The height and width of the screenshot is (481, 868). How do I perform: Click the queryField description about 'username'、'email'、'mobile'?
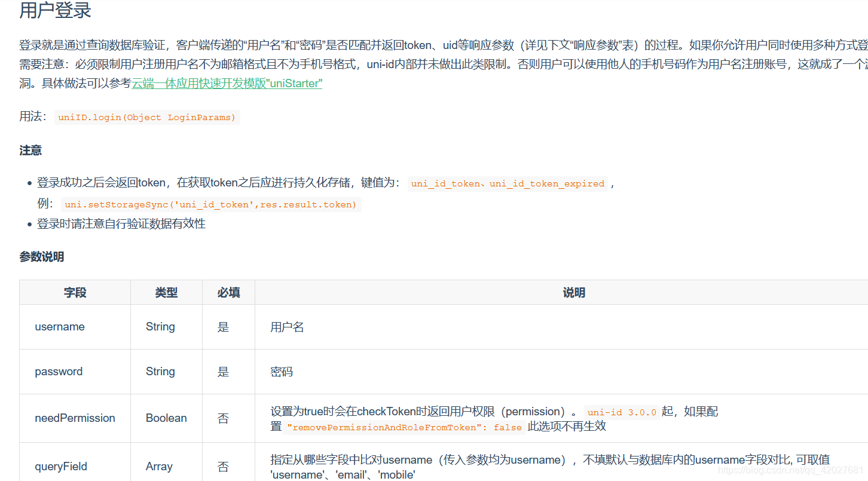coord(550,467)
